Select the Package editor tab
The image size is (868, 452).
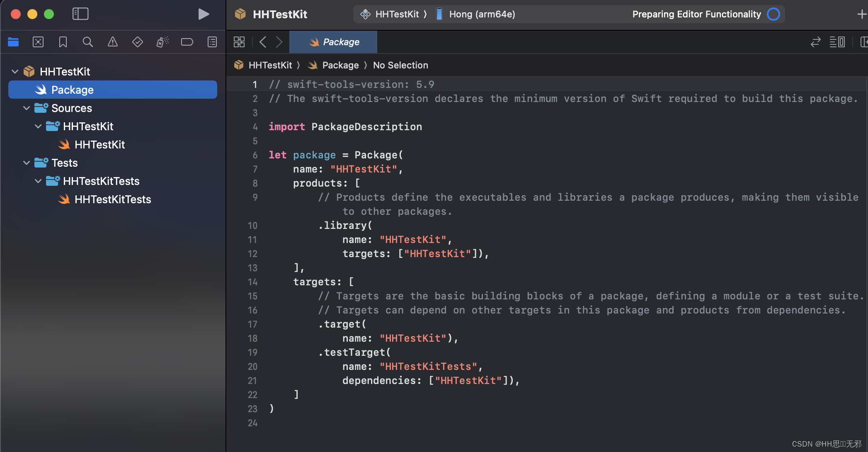click(x=333, y=42)
